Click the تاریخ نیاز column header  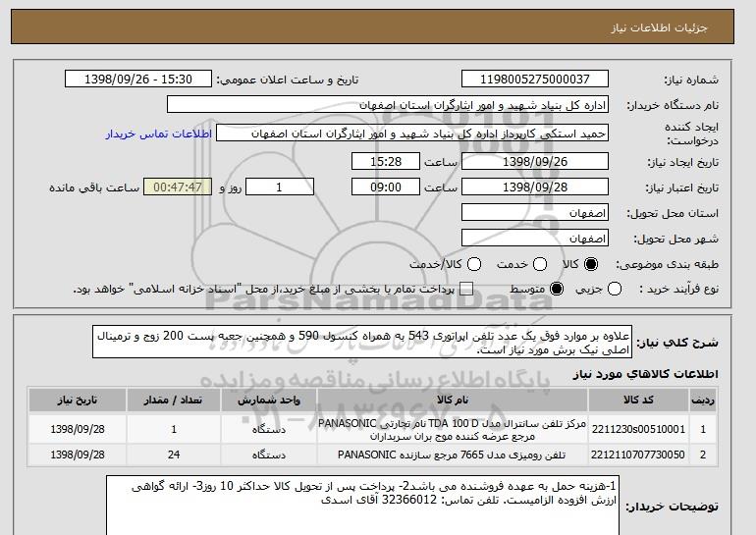[x=78, y=401]
